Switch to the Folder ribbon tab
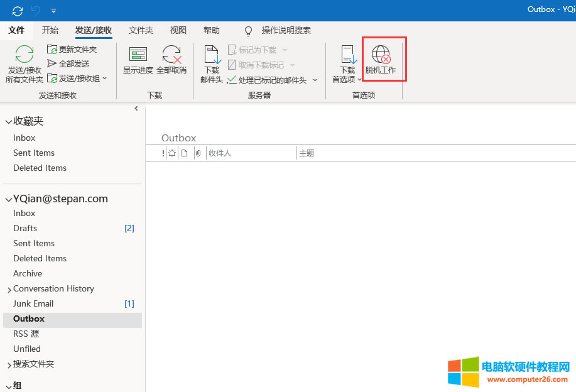The width and height of the screenshot is (576, 392). pos(139,30)
